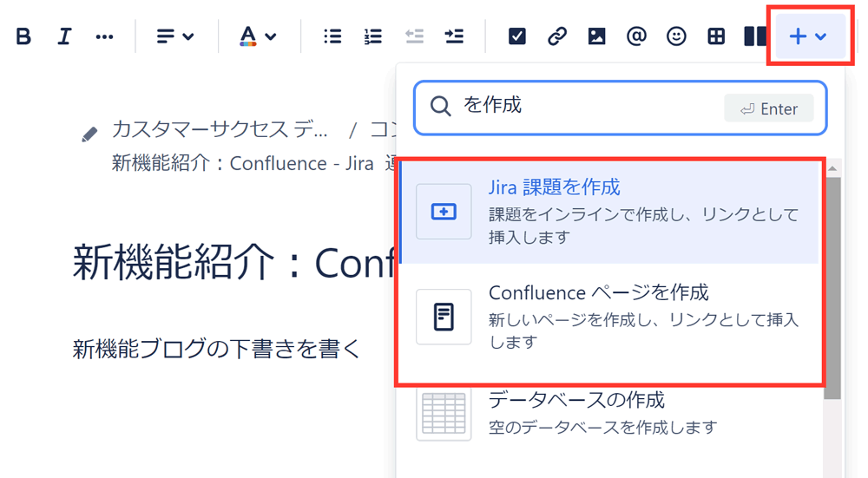Insert a column layout
The height and width of the screenshot is (478, 868).
[755, 36]
